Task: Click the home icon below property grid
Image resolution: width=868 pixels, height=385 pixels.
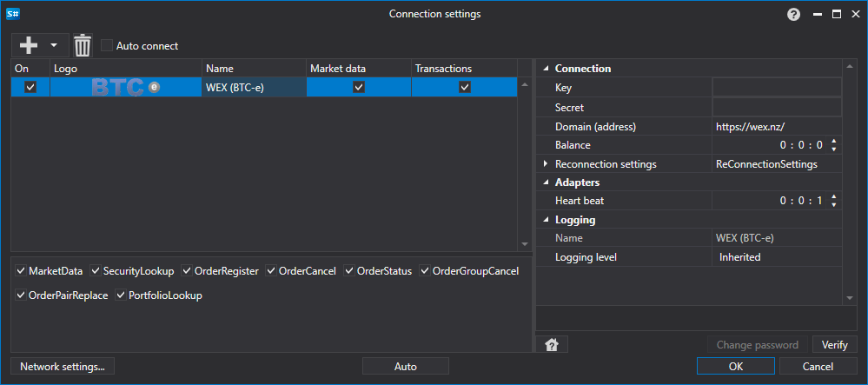Action: point(552,345)
